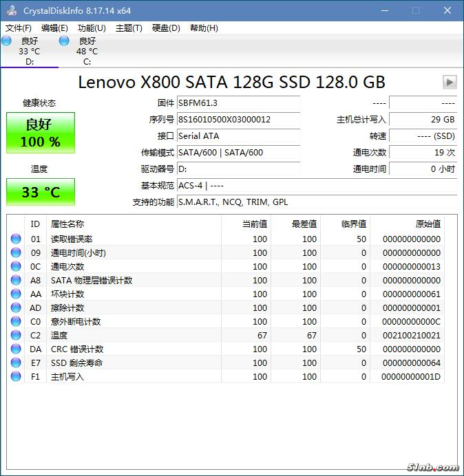Click the transfer mode field SATA/600 | SATA/600
The height and width of the screenshot is (476, 464).
(x=238, y=153)
